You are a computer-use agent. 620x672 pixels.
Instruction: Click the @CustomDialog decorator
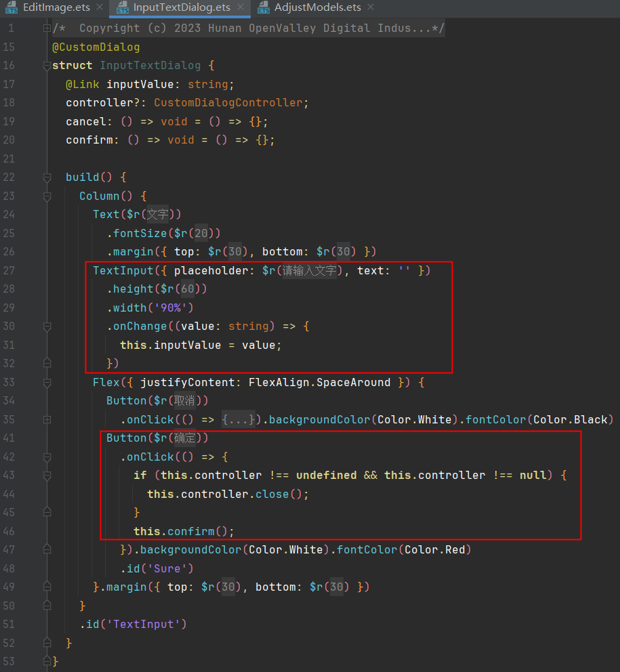96,47
